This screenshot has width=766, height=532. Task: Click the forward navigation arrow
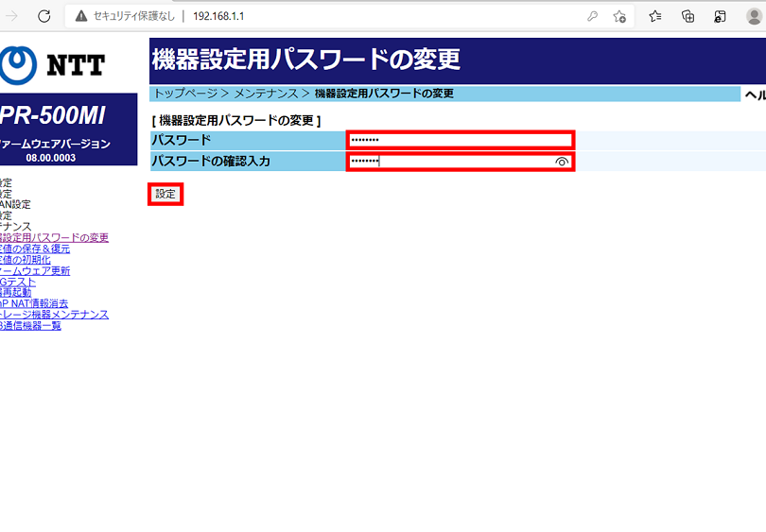12,16
